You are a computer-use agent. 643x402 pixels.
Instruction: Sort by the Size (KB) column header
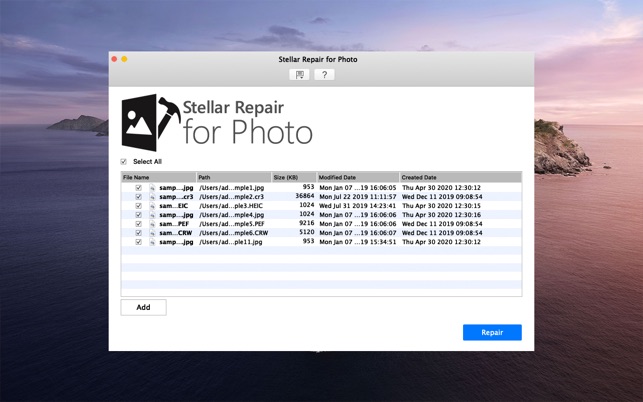coord(294,177)
